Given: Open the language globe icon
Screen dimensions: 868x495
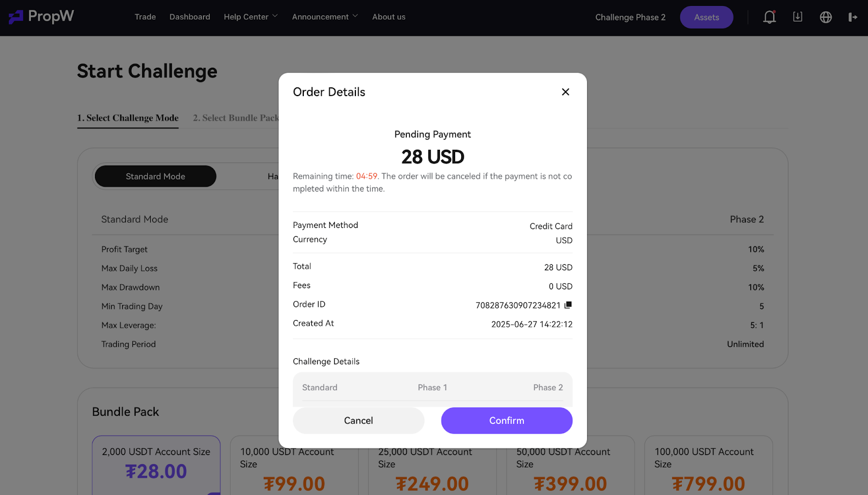Looking at the screenshot, I should pyautogui.click(x=826, y=17).
